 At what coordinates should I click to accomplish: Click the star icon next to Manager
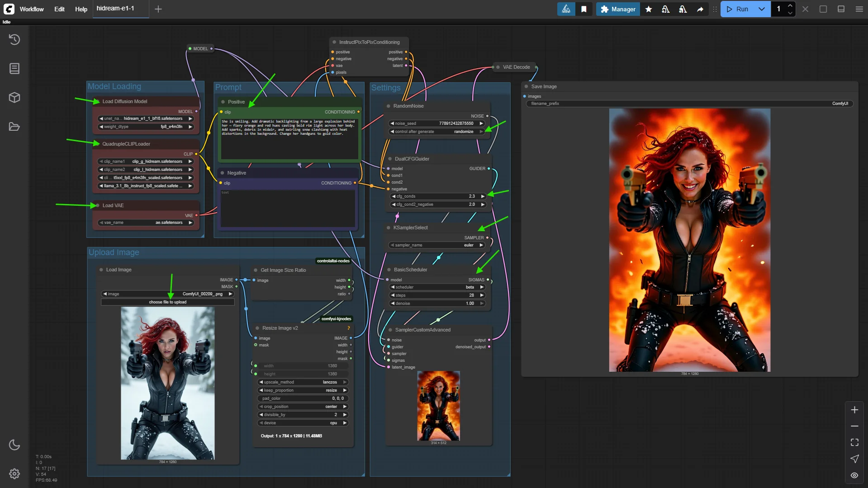coord(649,9)
